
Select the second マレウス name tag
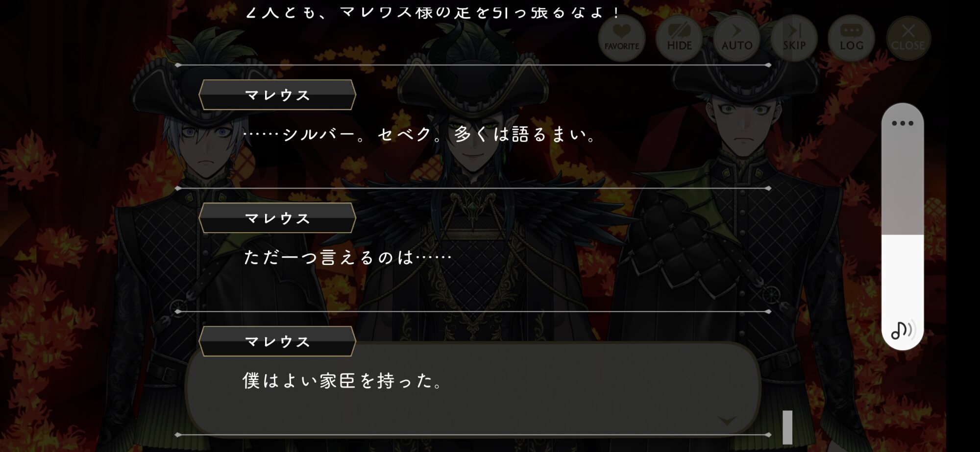pos(277,218)
